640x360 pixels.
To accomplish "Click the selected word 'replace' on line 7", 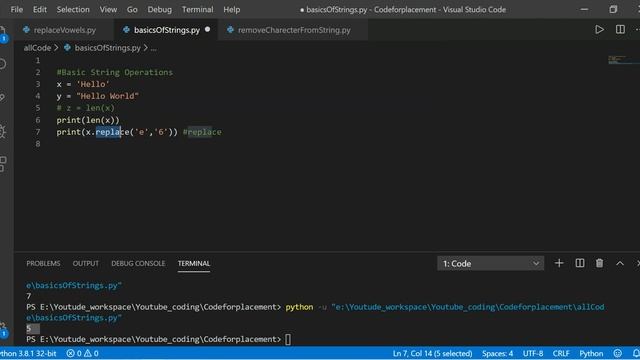I will click(x=113, y=132).
